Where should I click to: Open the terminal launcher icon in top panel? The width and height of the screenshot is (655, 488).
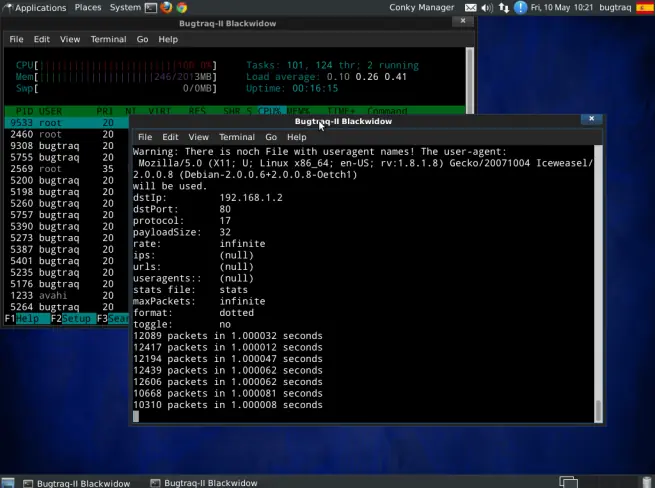point(151,8)
